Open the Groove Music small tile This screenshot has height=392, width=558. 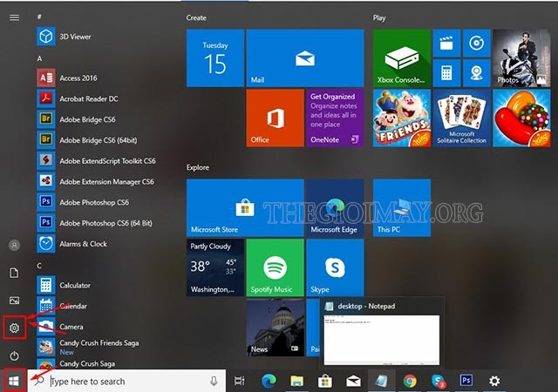[477, 43]
